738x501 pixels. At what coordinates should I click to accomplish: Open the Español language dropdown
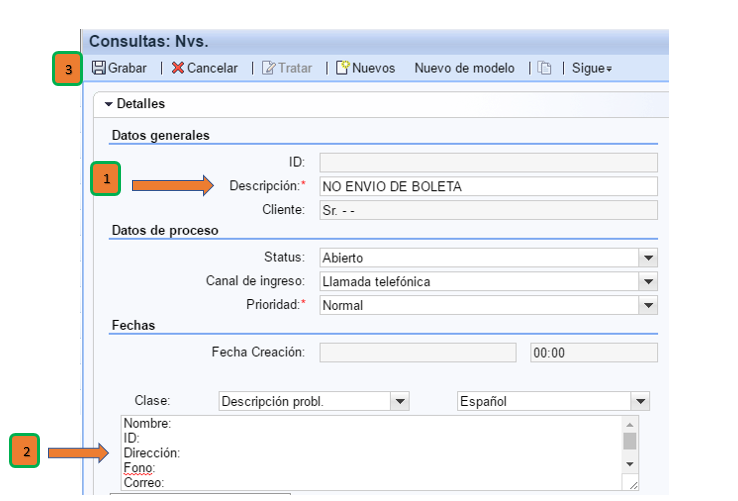coord(640,401)
